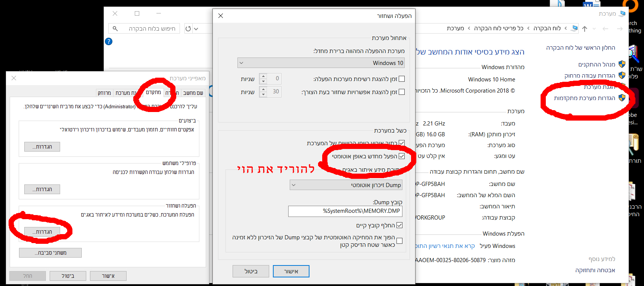Click the computer icon in the address bar

click(575, 28)
